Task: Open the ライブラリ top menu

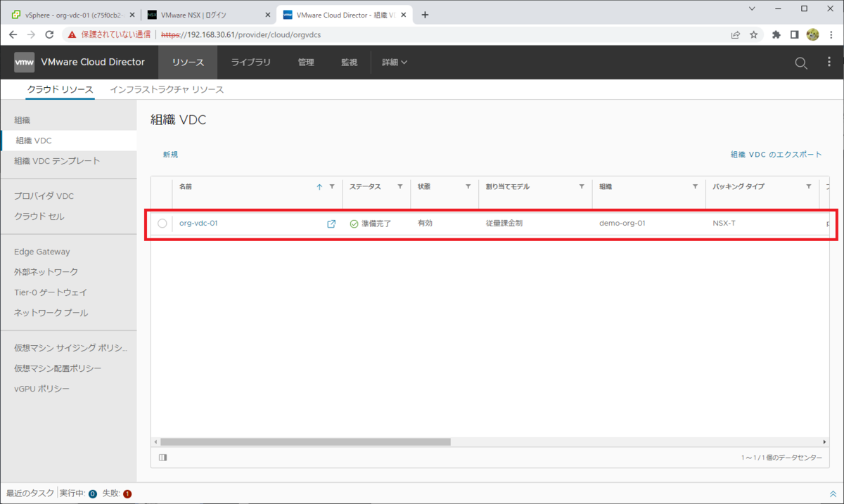Action: (x=251, y=63)
